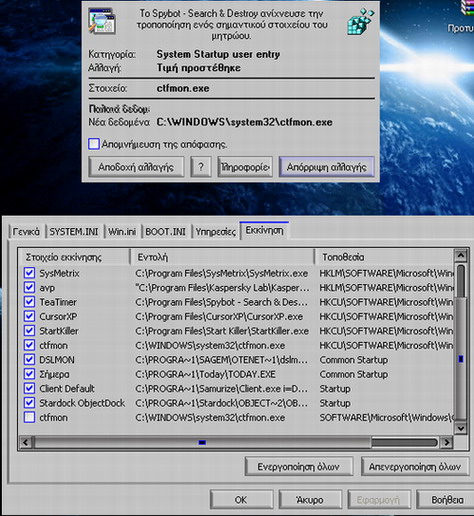The height and width of the screenshot is (516, 474).
Task: Select the Εκκίνηση tab
Action: coord(264,230)
